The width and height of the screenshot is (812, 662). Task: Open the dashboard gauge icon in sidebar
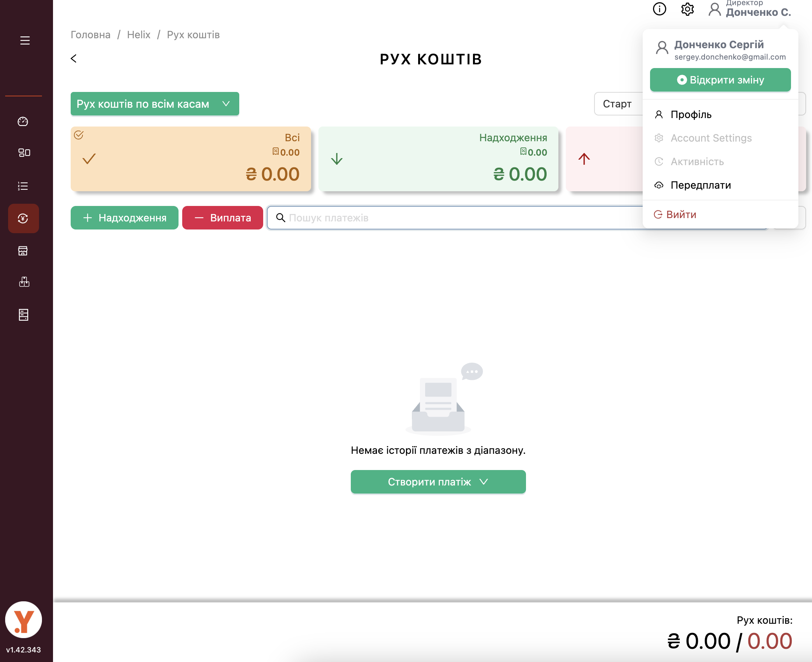[x=23, y=122]
